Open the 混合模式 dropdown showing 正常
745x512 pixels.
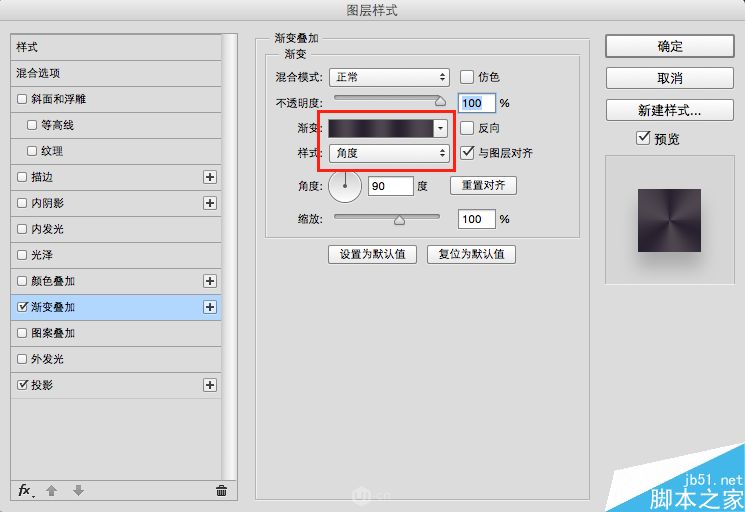[389, 77]
